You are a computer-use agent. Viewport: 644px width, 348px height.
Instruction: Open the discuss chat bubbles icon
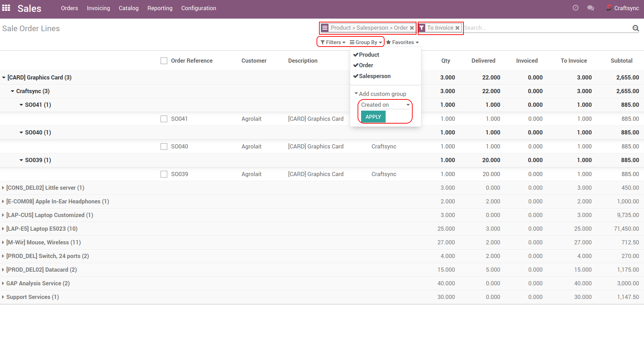[591, 8]
